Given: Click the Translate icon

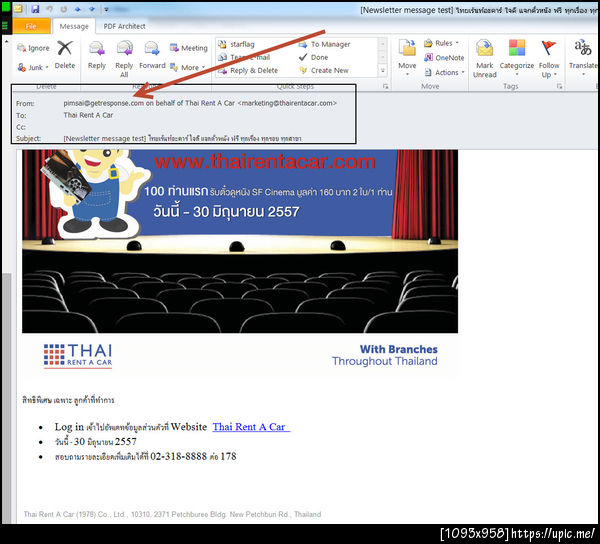Looking at the screenshot, I should [x=582, y=49].
